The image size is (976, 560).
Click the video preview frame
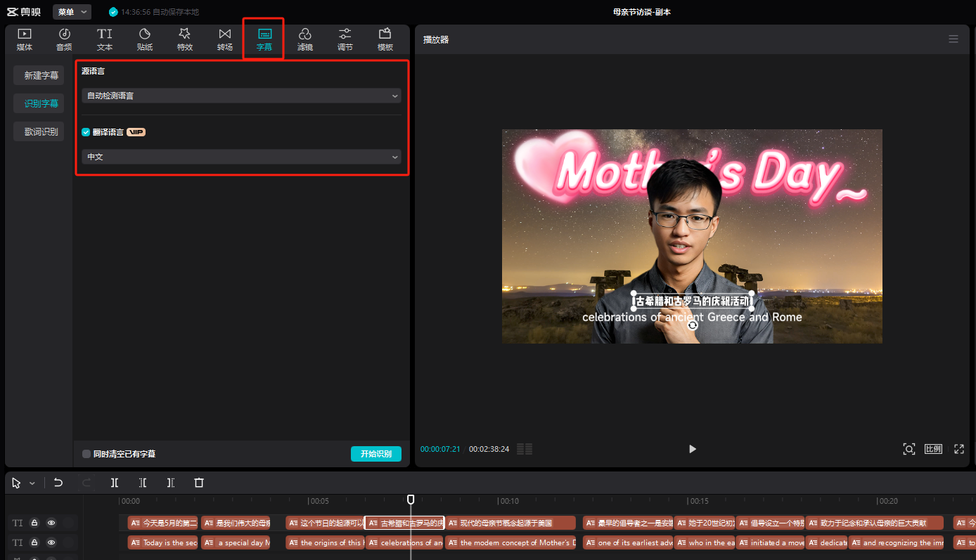pos(692,236)
